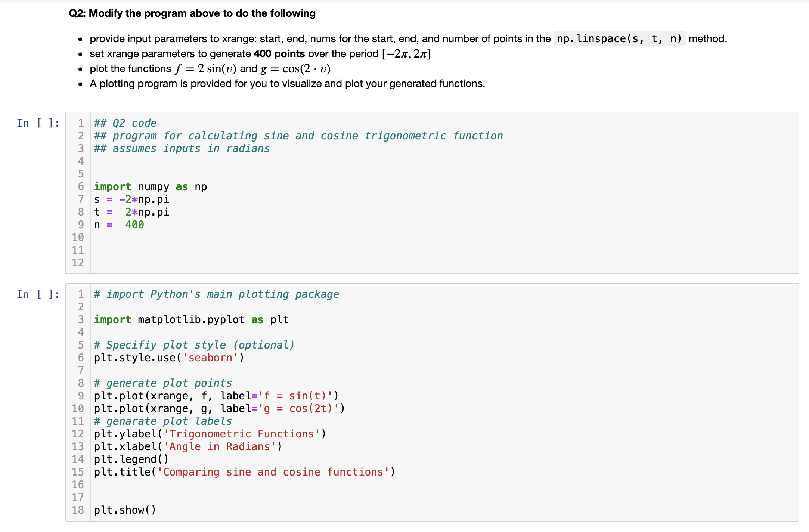
Task: Click the plt.style.use('seaborn') line
Action: pyautogui.click(x=169, y=358)
